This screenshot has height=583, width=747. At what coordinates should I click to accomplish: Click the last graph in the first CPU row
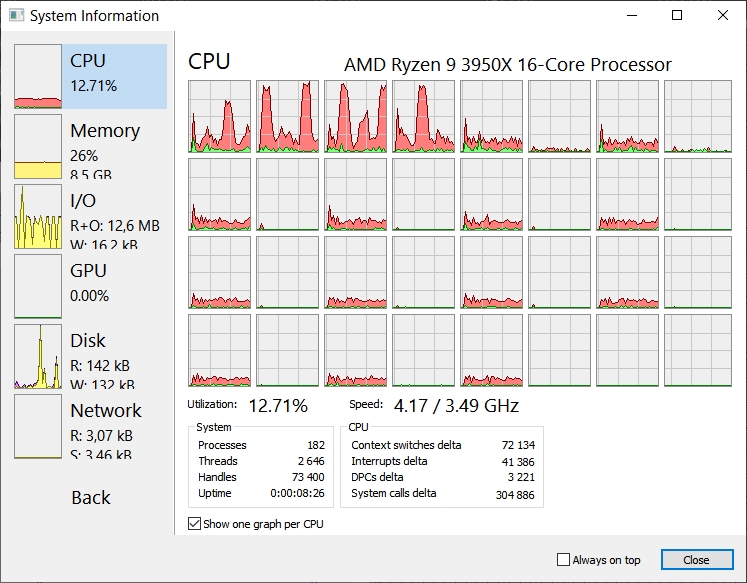pos(695,116)
